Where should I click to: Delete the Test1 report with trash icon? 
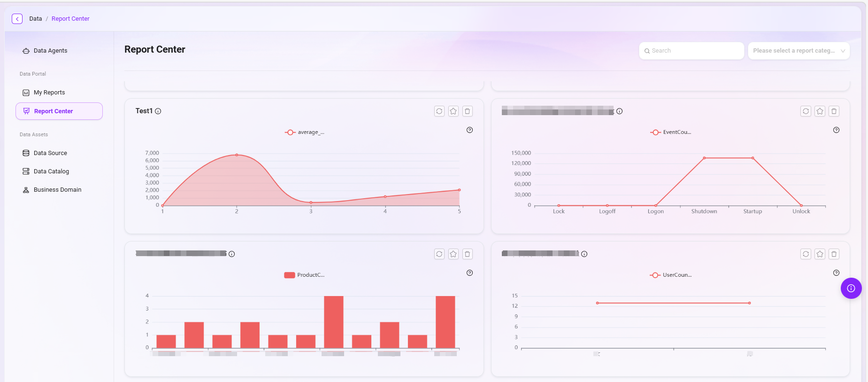pos(468,111)
